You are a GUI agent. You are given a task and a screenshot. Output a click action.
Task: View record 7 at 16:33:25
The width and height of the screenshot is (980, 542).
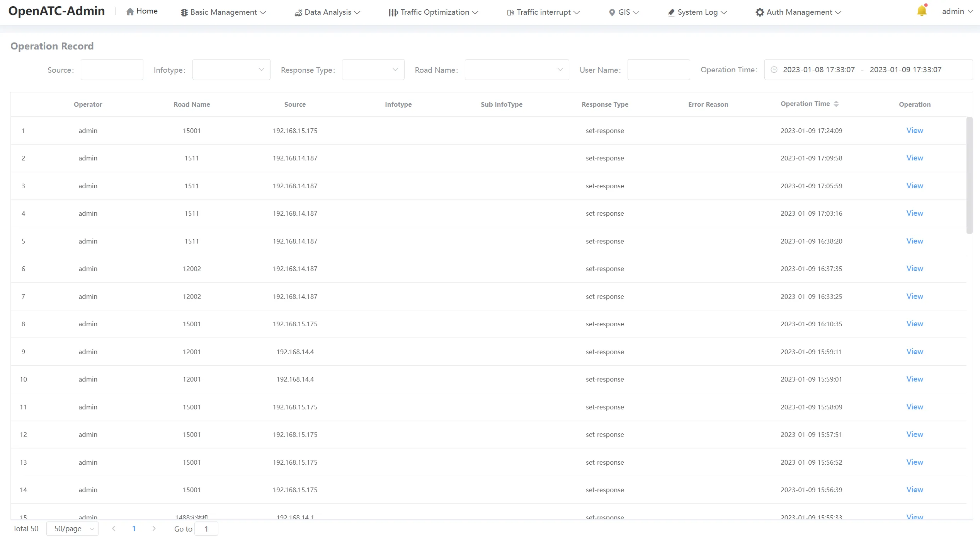(915, 296)
